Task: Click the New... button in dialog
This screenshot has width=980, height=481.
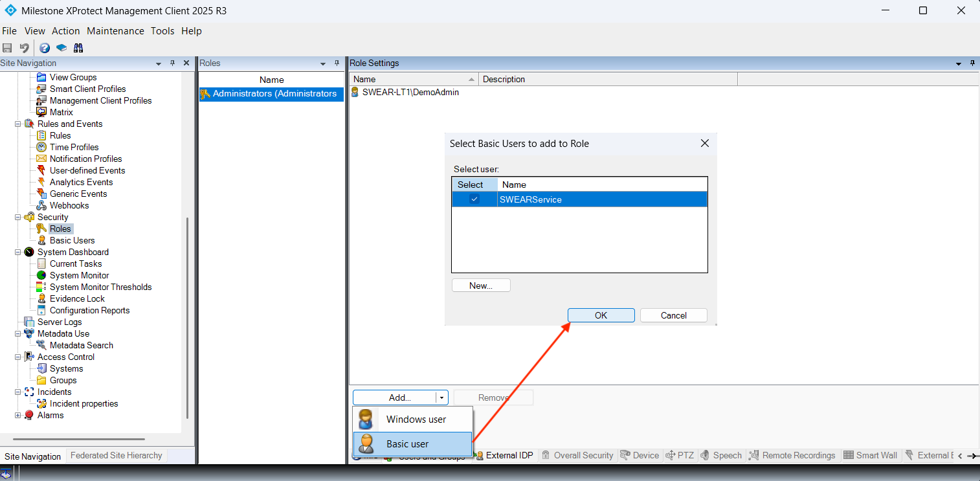Action: pyautogui.click(x=481, y=285)
